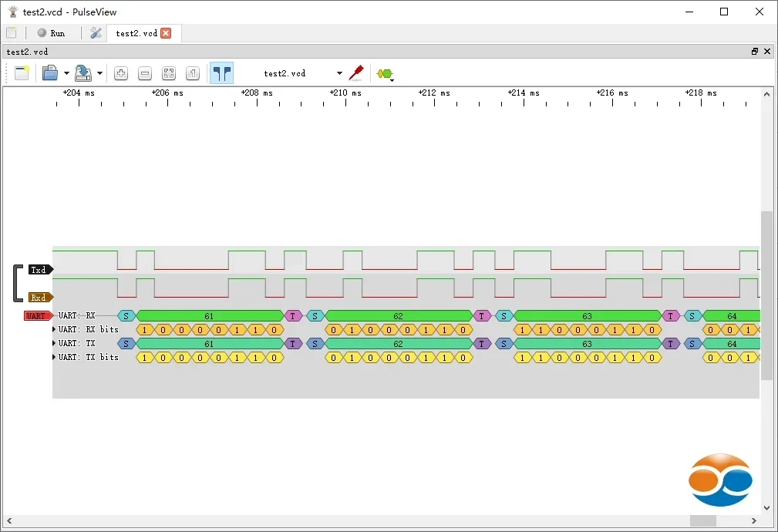Add a protocol decoder via green-yellow icon
The width and height of the screenshot is (778, 532).
pos(385,74)
